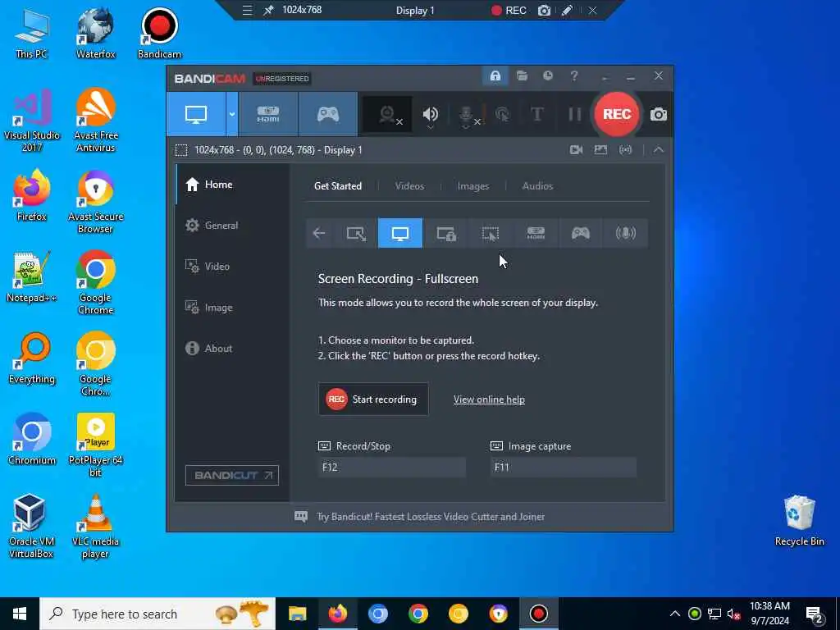Click the pause recording button
The image size is (840, 630).
tap(575, 114)
